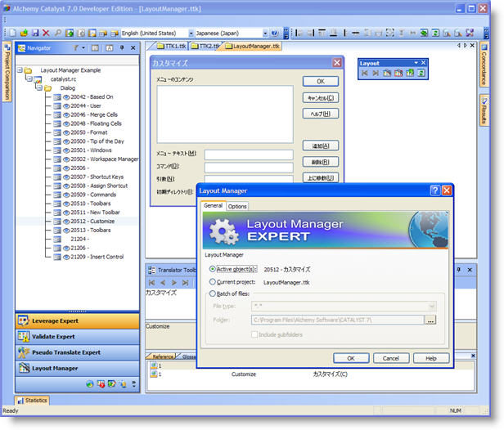Viewport: 504px width, 430px height.
Task: Toggle eye icon for 20510 - Toolbars
Action: (x=66, y=204)
